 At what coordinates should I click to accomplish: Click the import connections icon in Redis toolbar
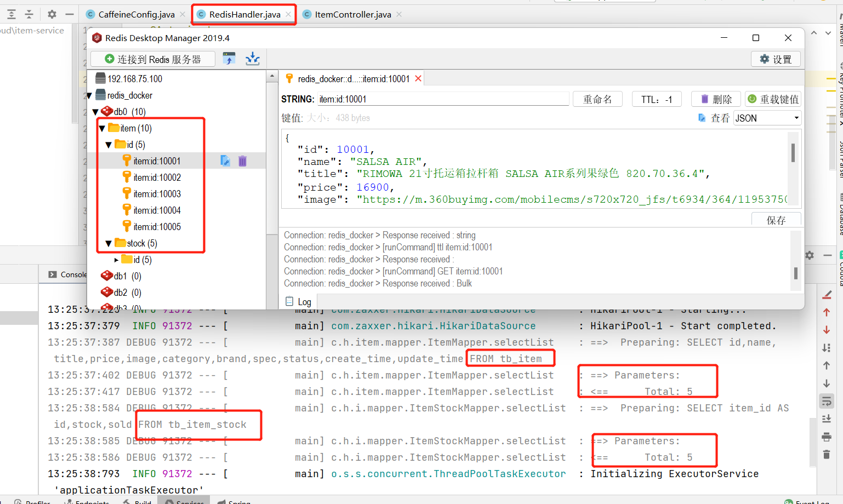229,59
